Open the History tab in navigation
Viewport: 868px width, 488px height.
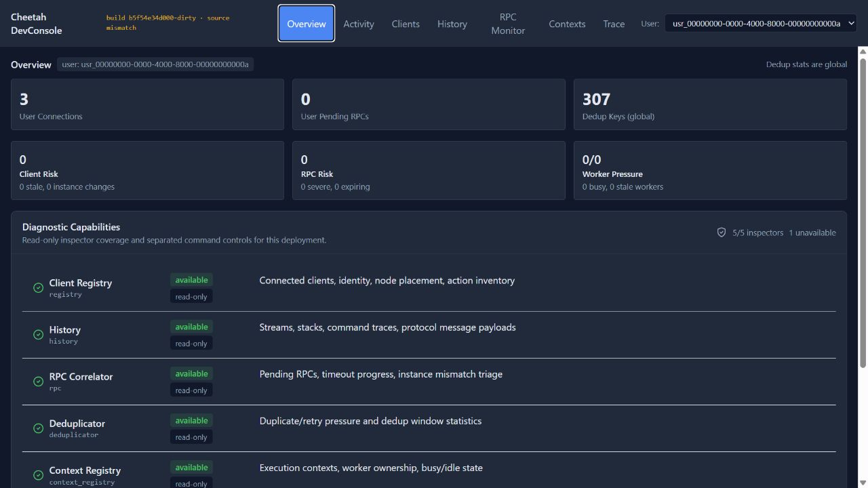tap(452, 24)
